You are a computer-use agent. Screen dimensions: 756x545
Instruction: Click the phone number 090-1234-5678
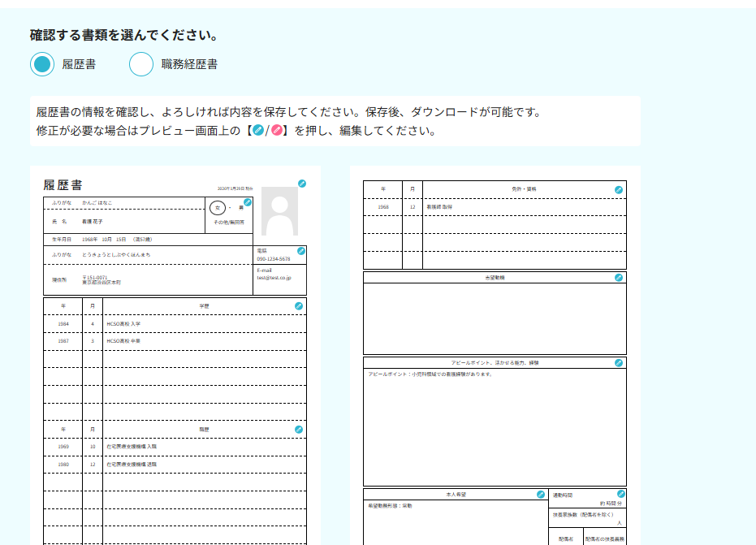point(274,259)
